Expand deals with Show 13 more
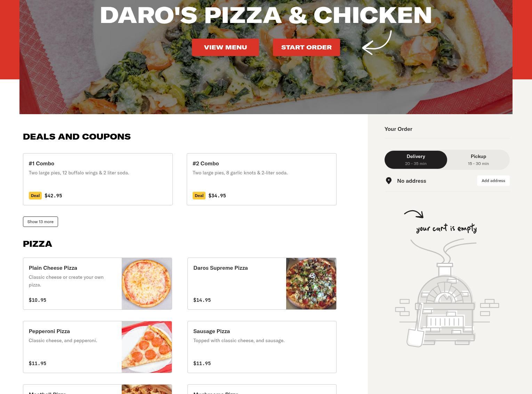This screenshot has width=532, height=394. pos(40,222)
